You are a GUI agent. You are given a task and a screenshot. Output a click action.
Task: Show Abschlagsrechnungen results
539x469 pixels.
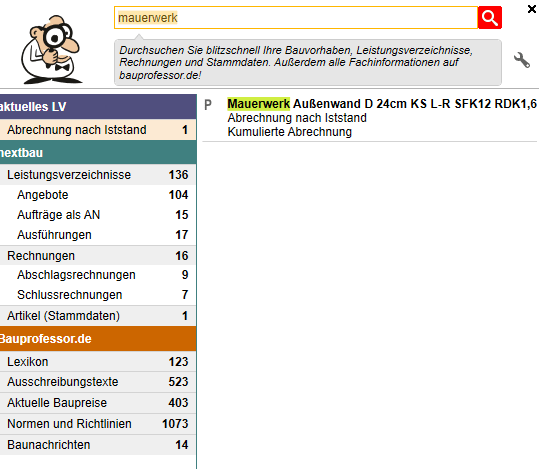98,275
